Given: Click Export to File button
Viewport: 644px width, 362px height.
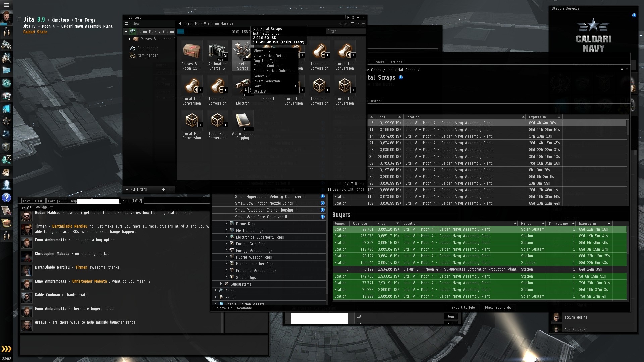Looking at the screenshot, I should tap(463, 307).
